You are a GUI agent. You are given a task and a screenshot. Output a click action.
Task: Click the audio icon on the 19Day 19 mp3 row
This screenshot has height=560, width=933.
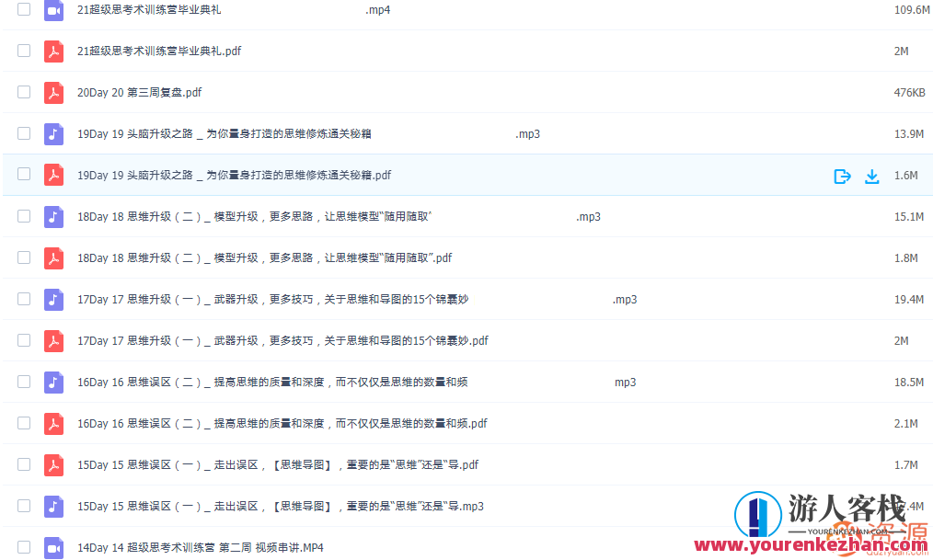53,133
